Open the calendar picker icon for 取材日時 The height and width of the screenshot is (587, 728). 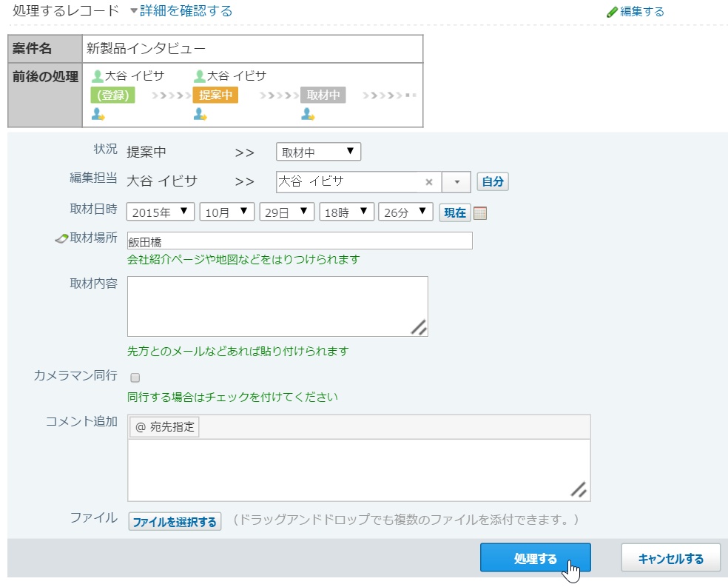pyautogui.click(x=480, y=213)
